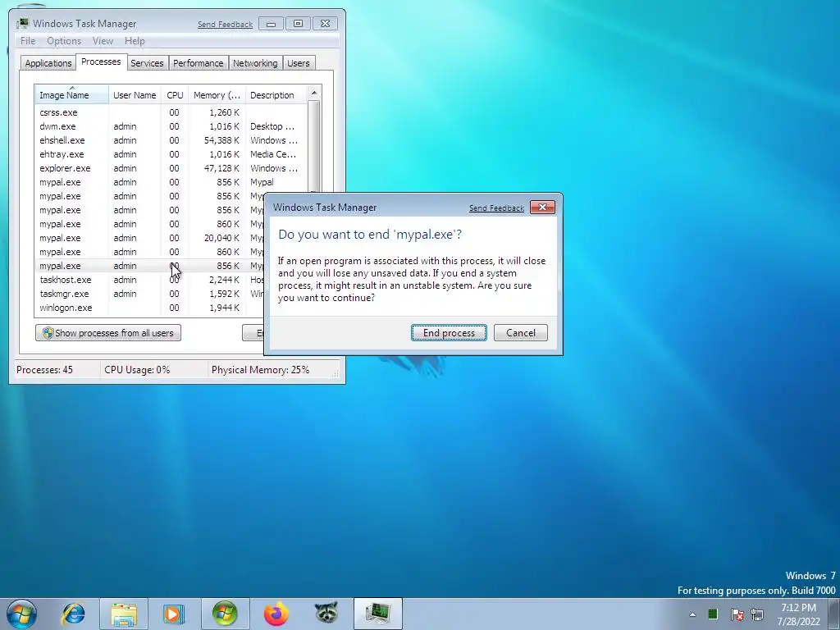Viewport: 840px width, 630px height.
Task: Switch to the Services tab
Action: pyautogui.click(x=147, y=63)
